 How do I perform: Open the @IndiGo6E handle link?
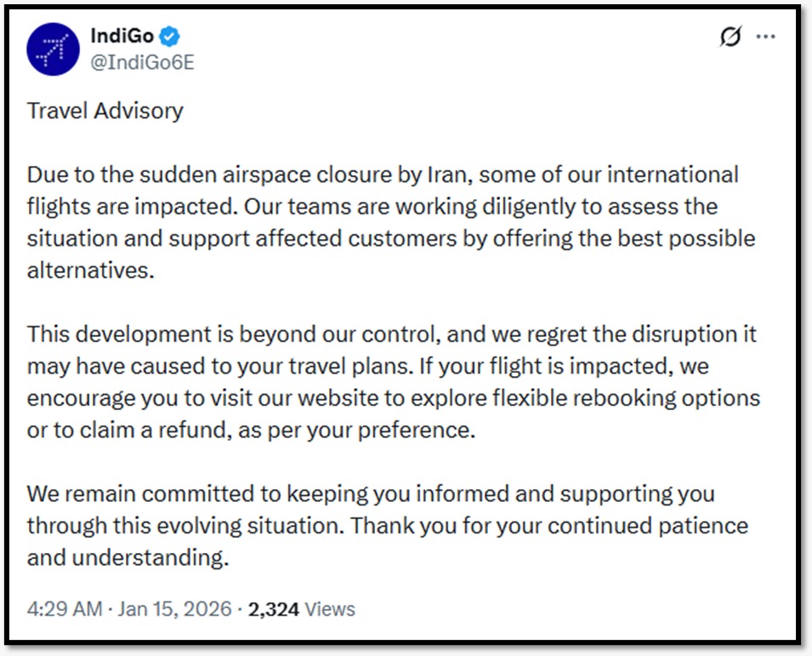[142, 62]
